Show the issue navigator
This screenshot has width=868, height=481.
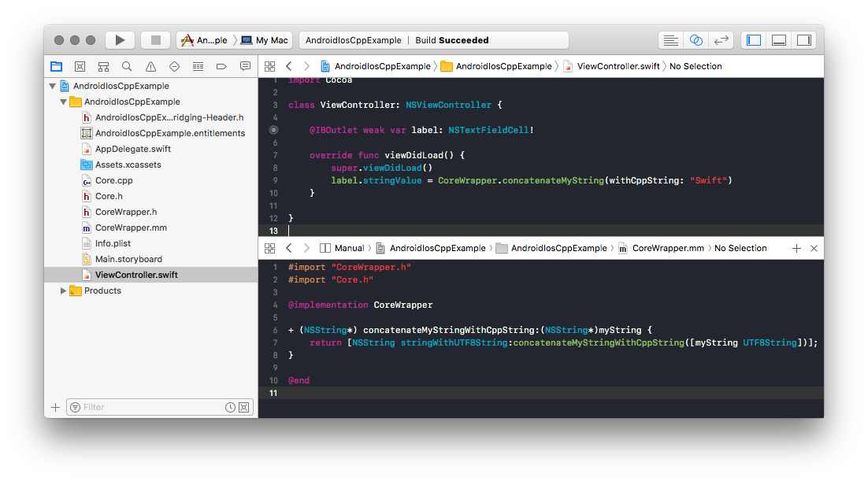[150, 66]
